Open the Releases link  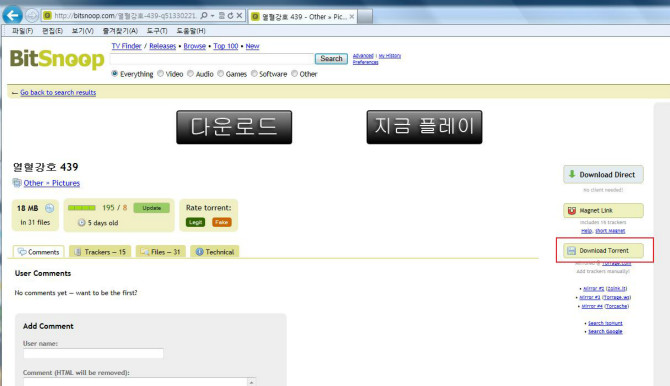pyautogui.click(x=162, y=46)
